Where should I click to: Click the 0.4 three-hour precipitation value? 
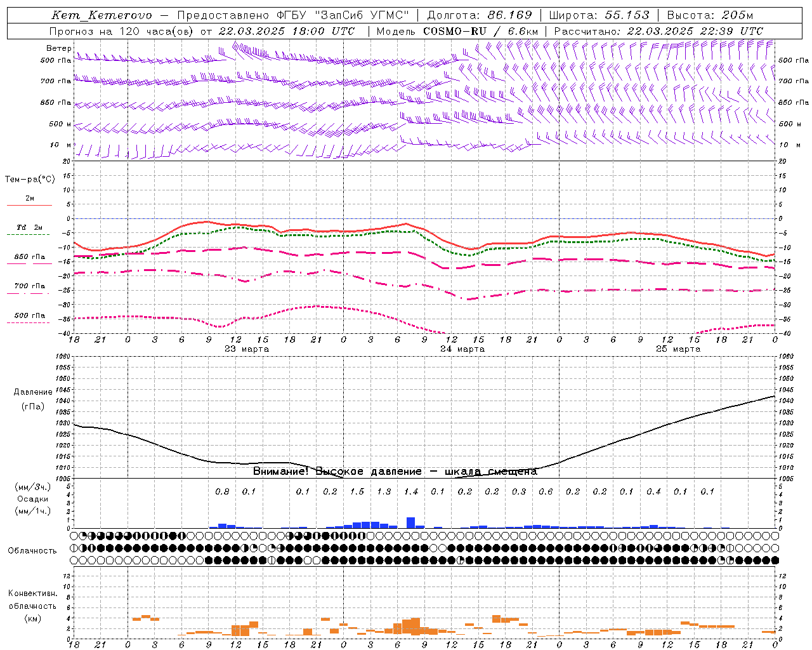(x=653, y=492)
